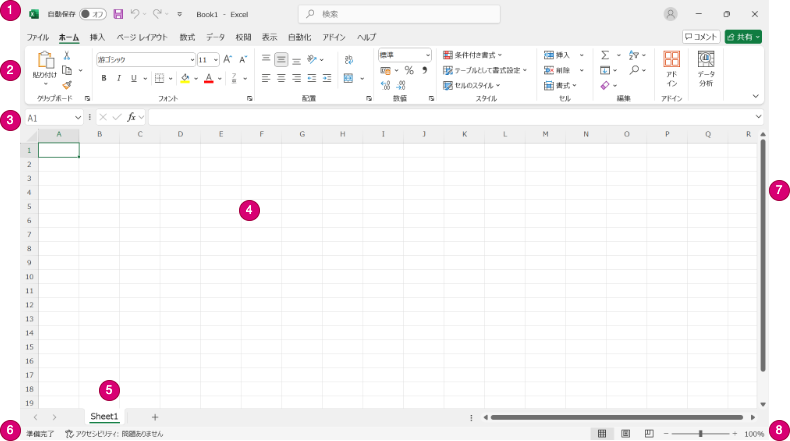Click the zoom slider in status bar
This screenshot has width=790, height=441.
pyautogui.click(x=700, y=433)
